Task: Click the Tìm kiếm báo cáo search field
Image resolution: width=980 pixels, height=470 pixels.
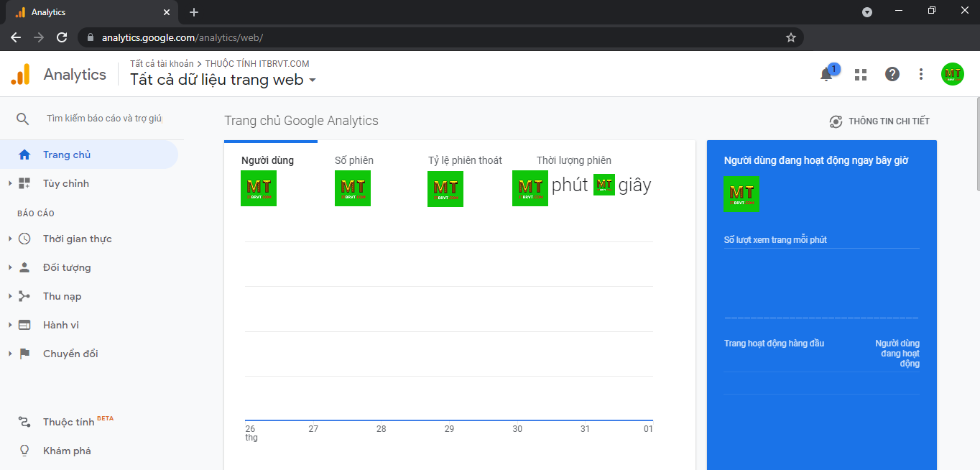Action: pos(104,119)
